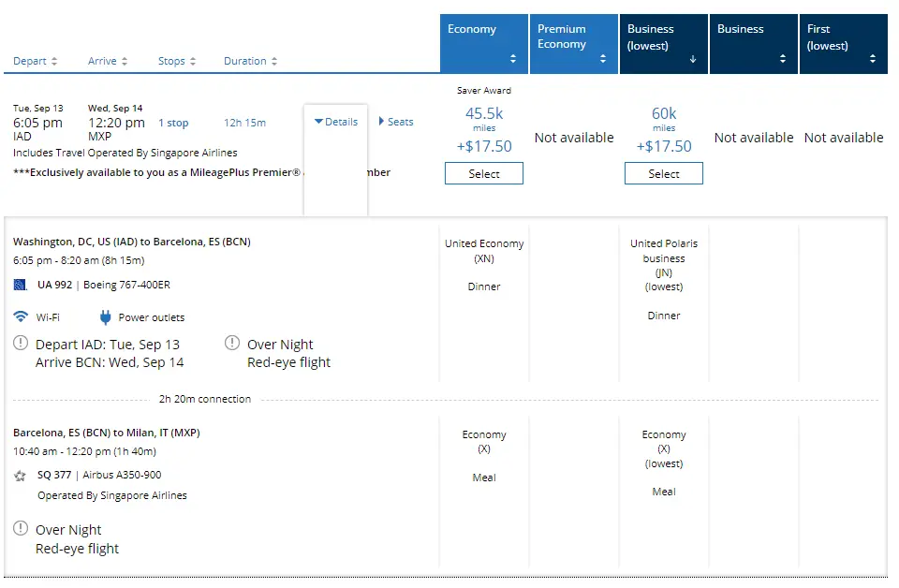899x588 pixels.
Task: Click the 6:05 pm departure time
Action: (x=37, y=123)
